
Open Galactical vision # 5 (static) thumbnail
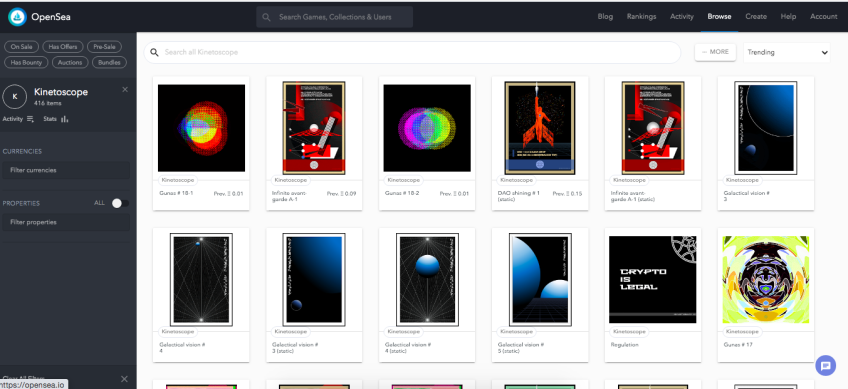[540, 279]
